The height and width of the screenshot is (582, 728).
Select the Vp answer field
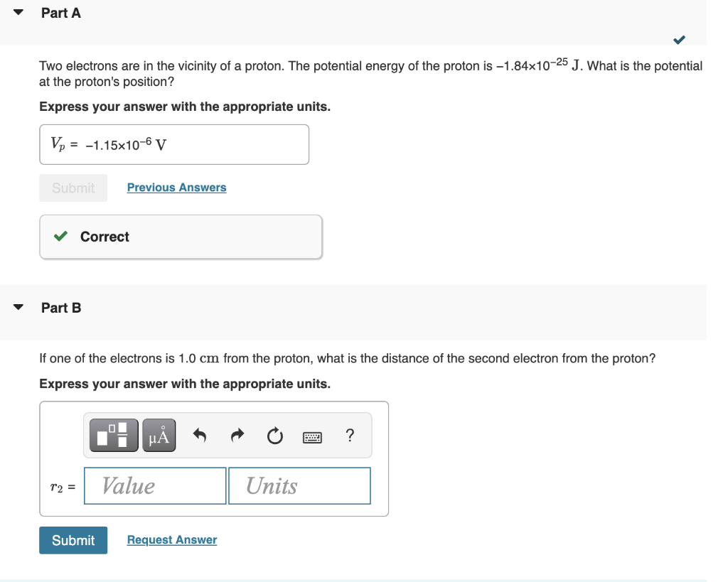coord(174,144)
